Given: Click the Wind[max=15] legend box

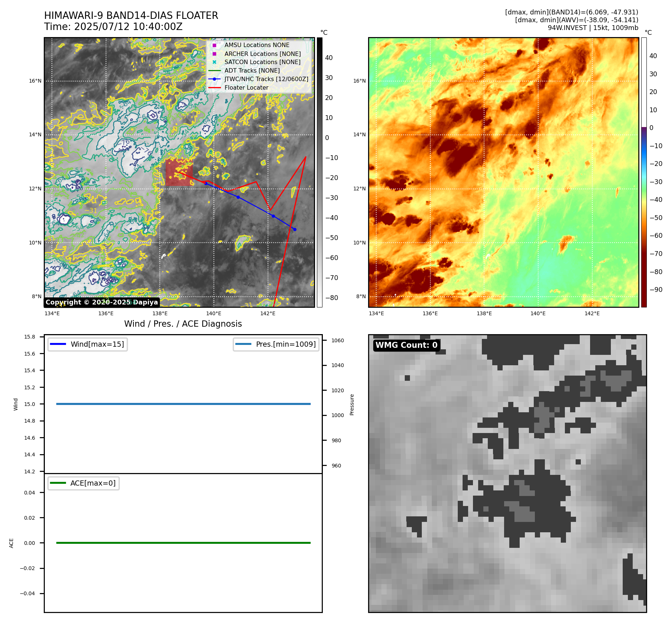Looking at the screenshot, I should 87,344.
